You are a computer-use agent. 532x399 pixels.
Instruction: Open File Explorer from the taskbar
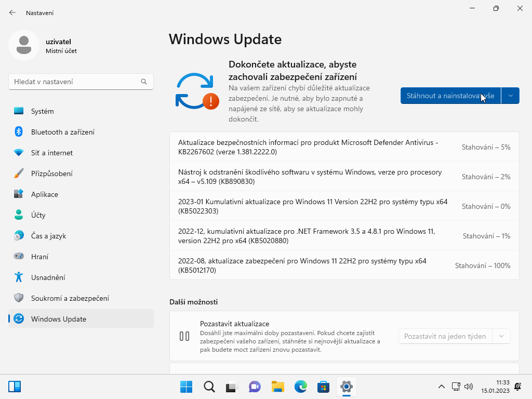(x=278, y=387)
